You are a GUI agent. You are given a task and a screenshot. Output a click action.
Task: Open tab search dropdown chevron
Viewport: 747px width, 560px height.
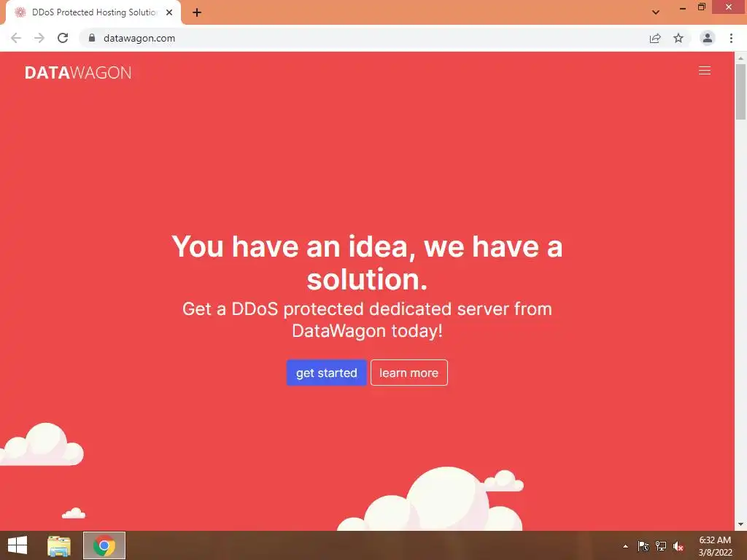pos(656,12)
